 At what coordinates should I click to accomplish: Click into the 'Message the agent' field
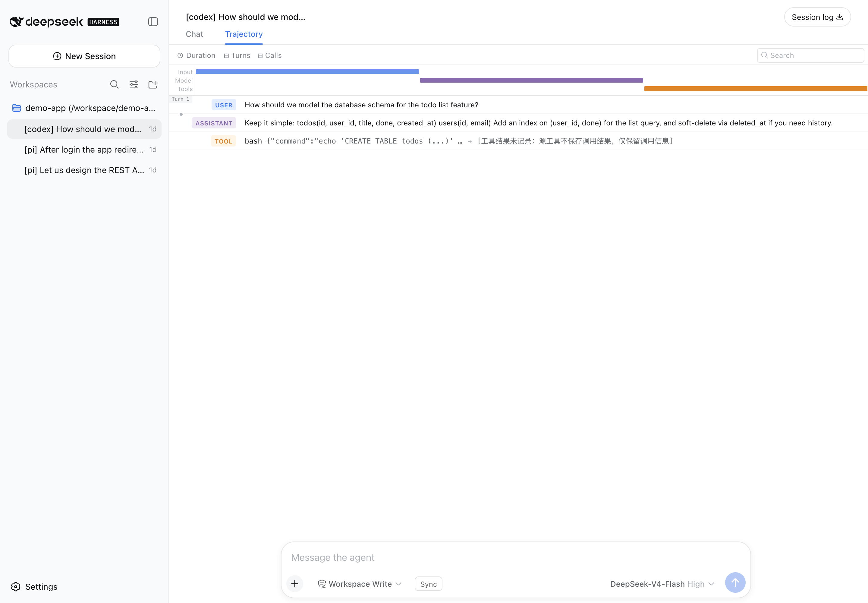tap(516, 558)
